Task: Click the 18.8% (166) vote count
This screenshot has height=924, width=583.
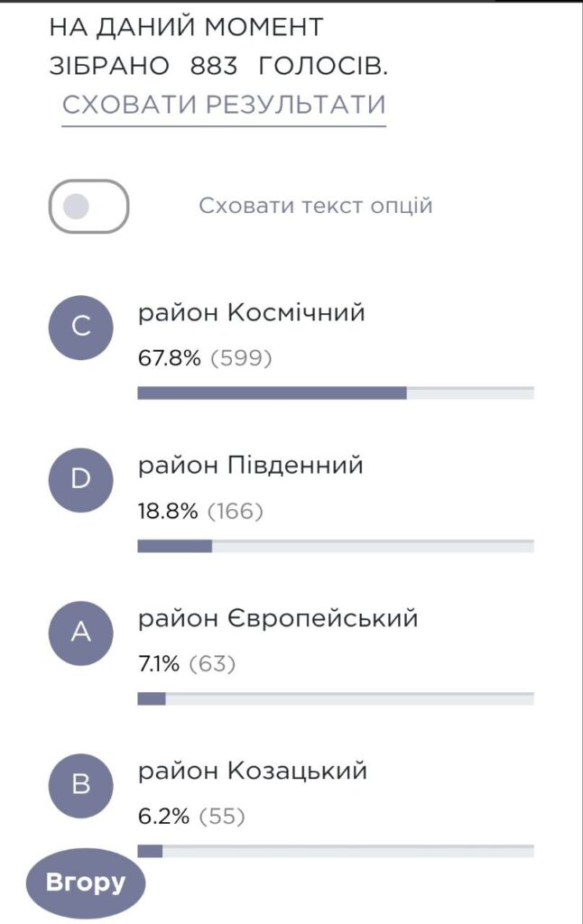Action: (200, 512)
